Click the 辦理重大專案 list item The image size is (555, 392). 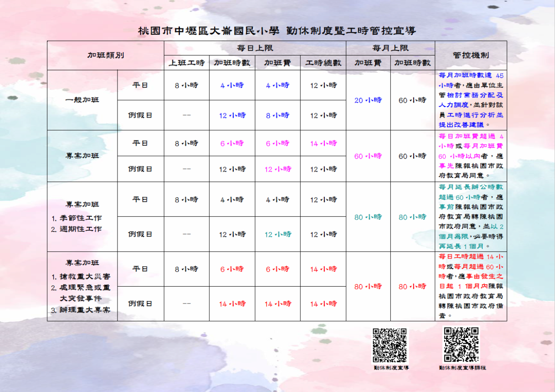point(81,310)
